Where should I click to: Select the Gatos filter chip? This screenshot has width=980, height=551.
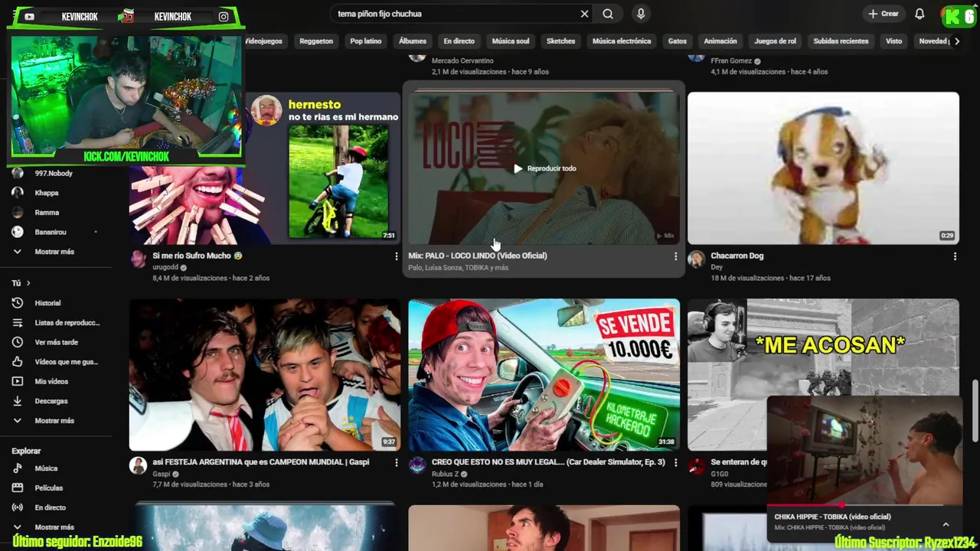(x=678, y=41)
